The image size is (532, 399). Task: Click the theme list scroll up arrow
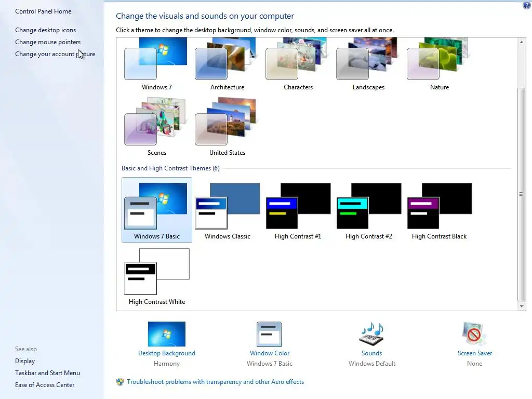[x=522, y=42]
